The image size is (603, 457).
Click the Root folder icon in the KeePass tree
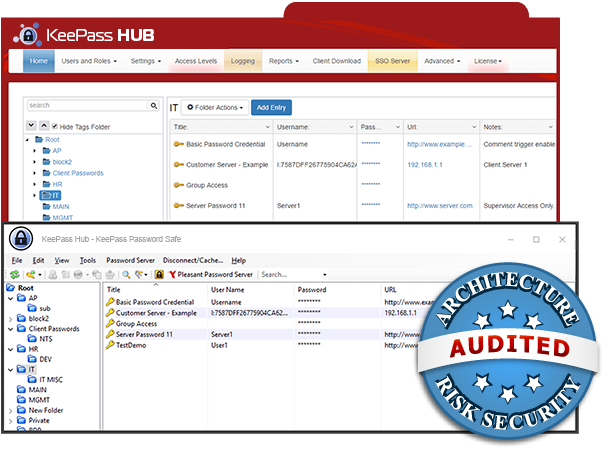(x=10, y=288)
